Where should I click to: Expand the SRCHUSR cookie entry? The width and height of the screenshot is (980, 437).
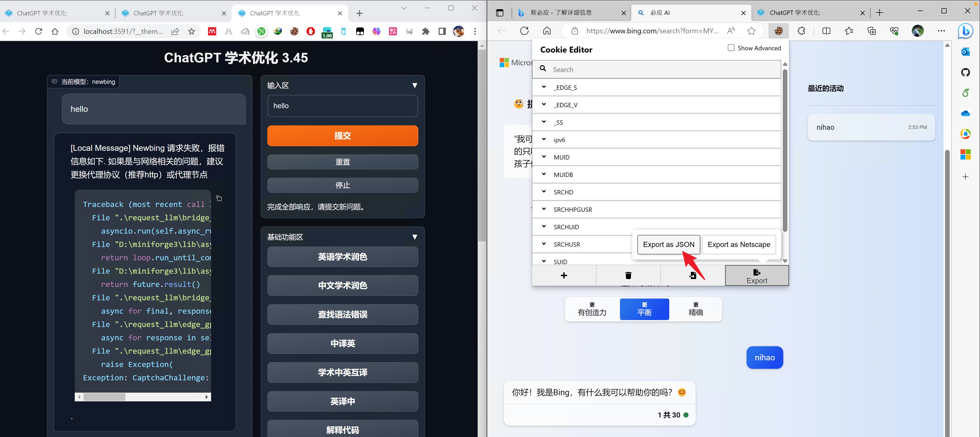pos(544,244)
